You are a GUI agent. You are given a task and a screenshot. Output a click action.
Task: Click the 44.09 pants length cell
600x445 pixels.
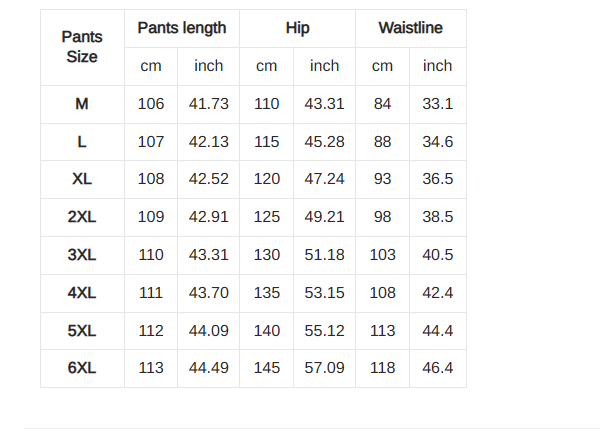[209, 331]
